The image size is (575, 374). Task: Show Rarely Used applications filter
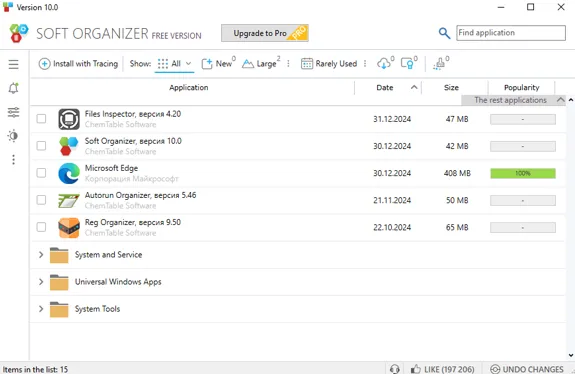[x=329, y=64]
